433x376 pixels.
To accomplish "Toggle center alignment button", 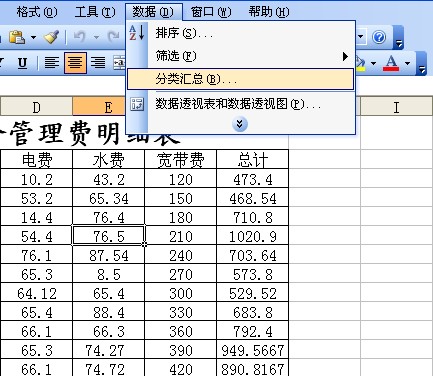I will [75, 62].
